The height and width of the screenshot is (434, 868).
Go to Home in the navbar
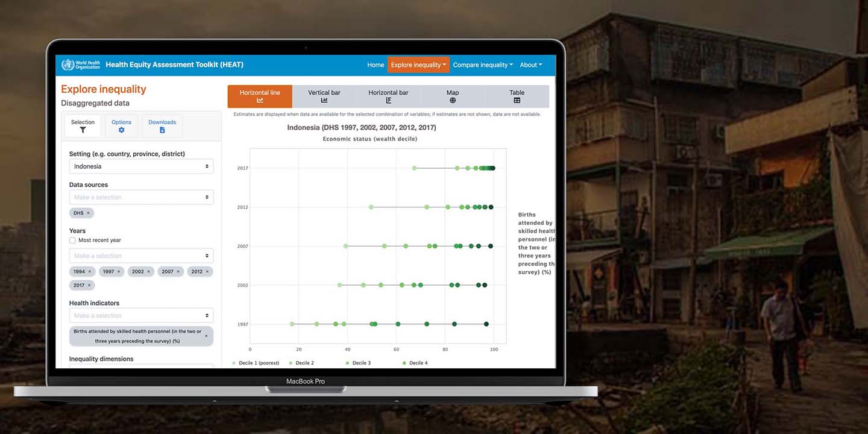click(x=376, y=64)
